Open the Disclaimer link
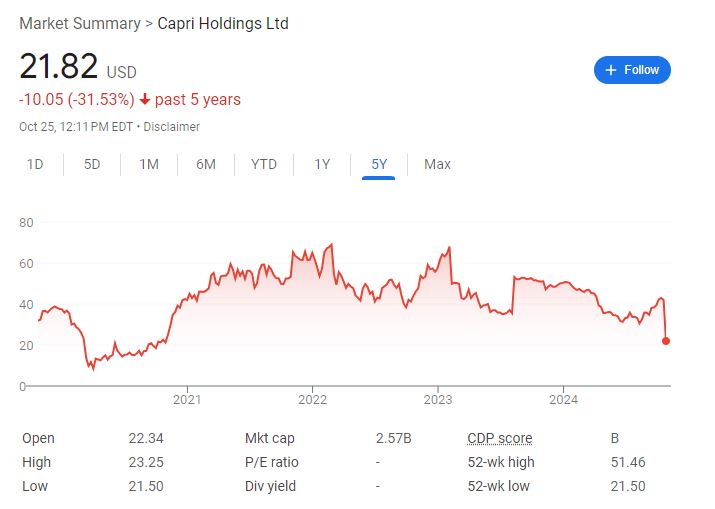This screenshot has width=715, height=509. pos(174,127)
